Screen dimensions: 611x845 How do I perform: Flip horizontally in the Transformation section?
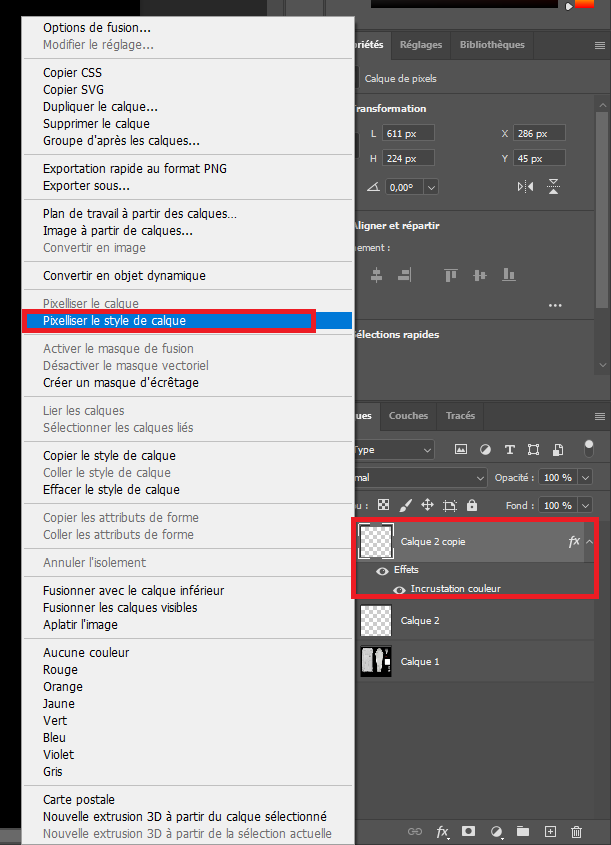pyautogui.click(x=526, y=187)
